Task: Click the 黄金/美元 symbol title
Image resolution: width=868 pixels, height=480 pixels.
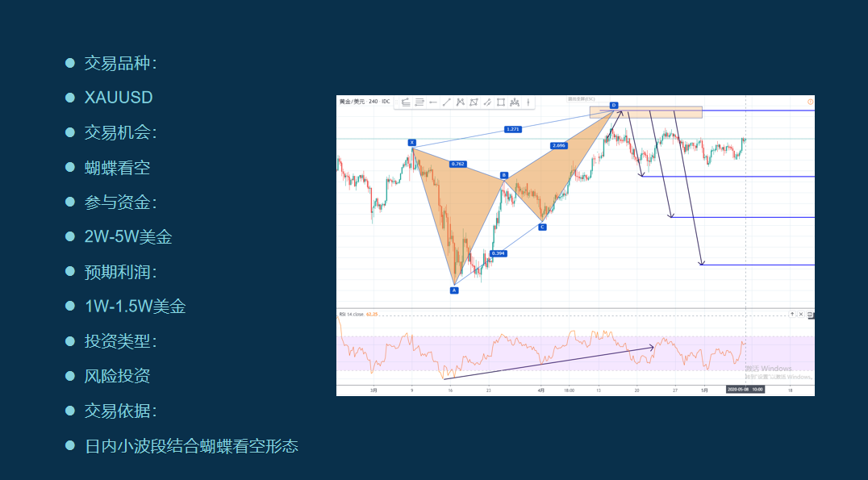Action: pos(352,102)
